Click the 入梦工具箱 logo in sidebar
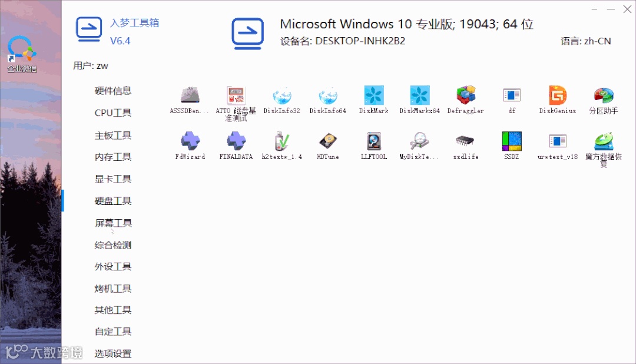Image resolution: width=636 pixels, height=364 pixels. [89, 29]
